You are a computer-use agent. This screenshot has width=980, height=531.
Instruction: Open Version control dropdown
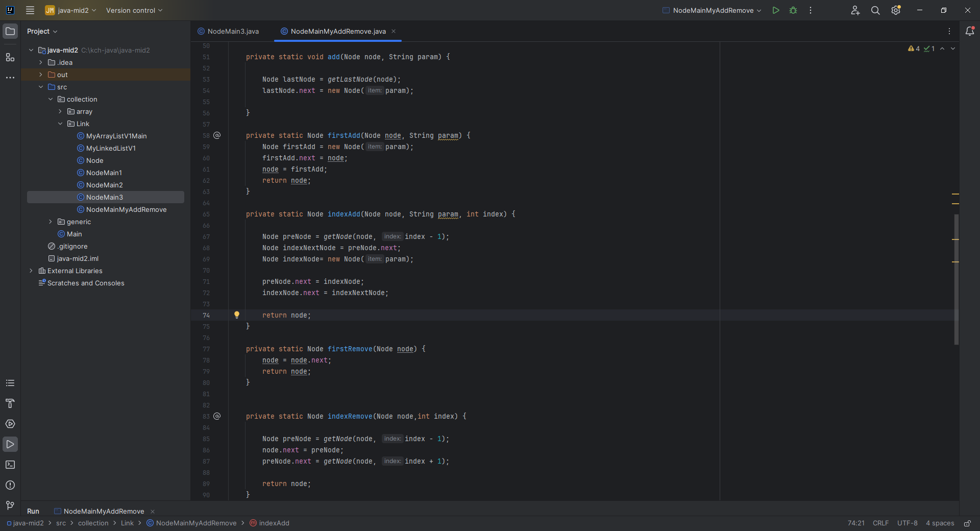134,10
